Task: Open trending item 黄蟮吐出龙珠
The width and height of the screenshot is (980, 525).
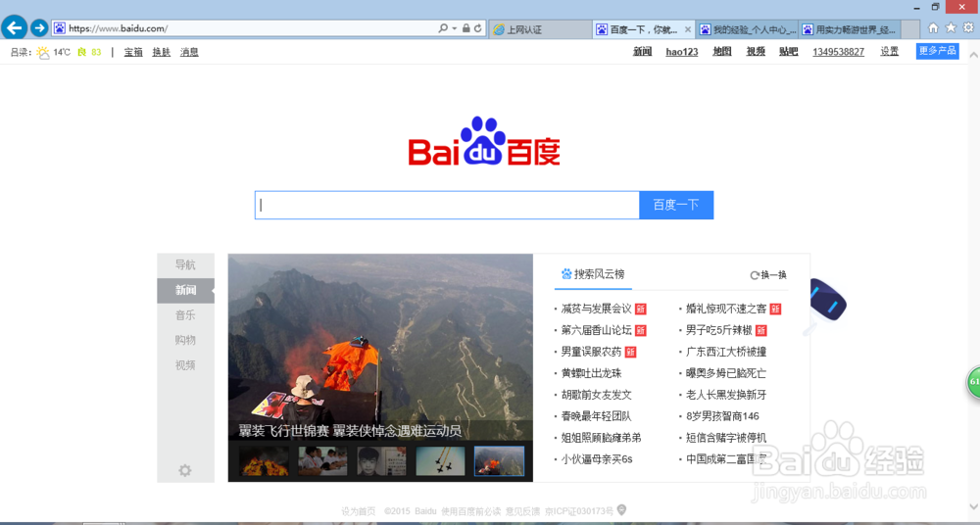Action: point(591,373)
